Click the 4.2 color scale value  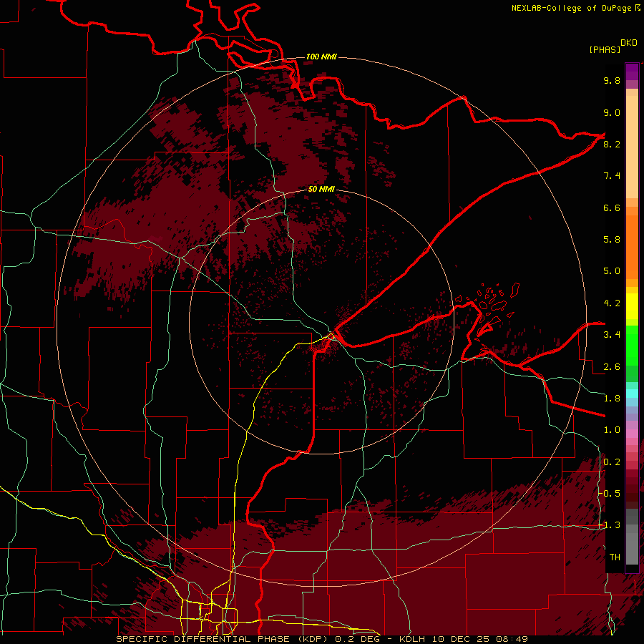(x=612, y=303)
